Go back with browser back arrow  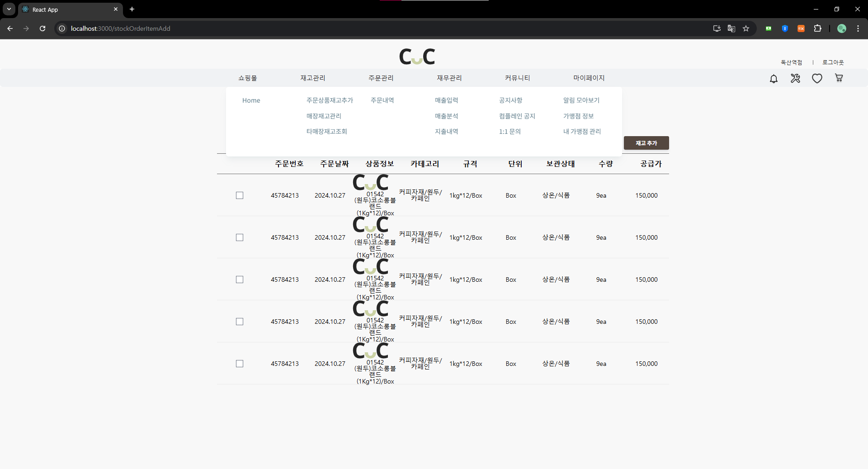(x=10, y=28)
